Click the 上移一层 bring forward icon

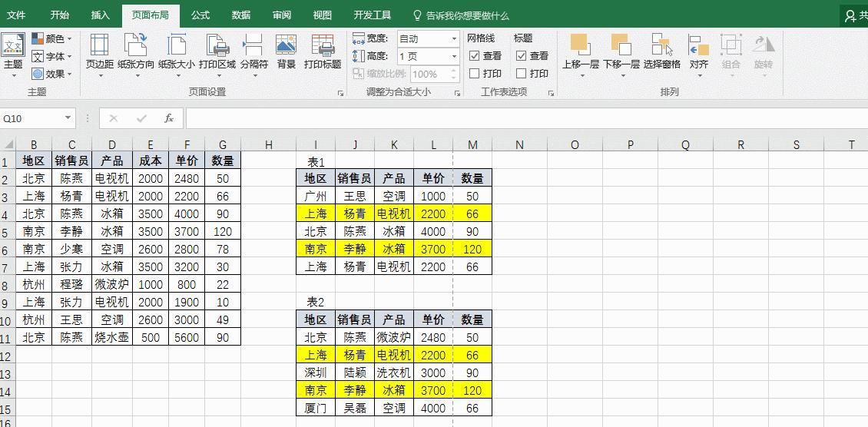pos(580,45)
